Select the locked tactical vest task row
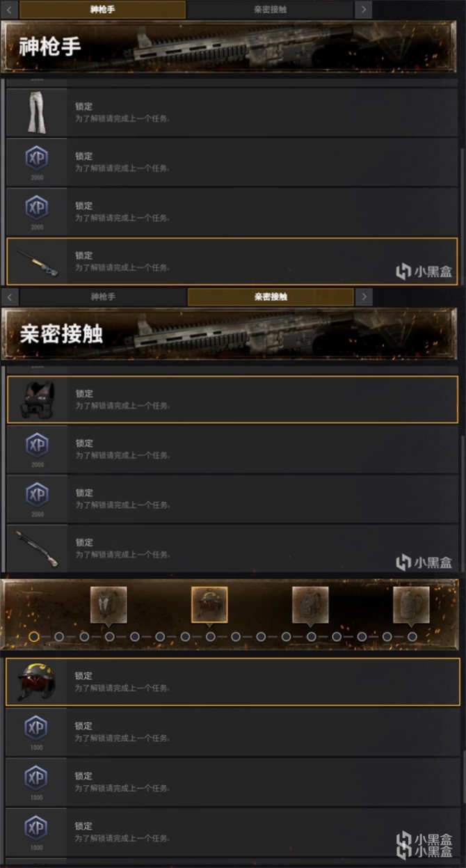 (x=233, y=400)
